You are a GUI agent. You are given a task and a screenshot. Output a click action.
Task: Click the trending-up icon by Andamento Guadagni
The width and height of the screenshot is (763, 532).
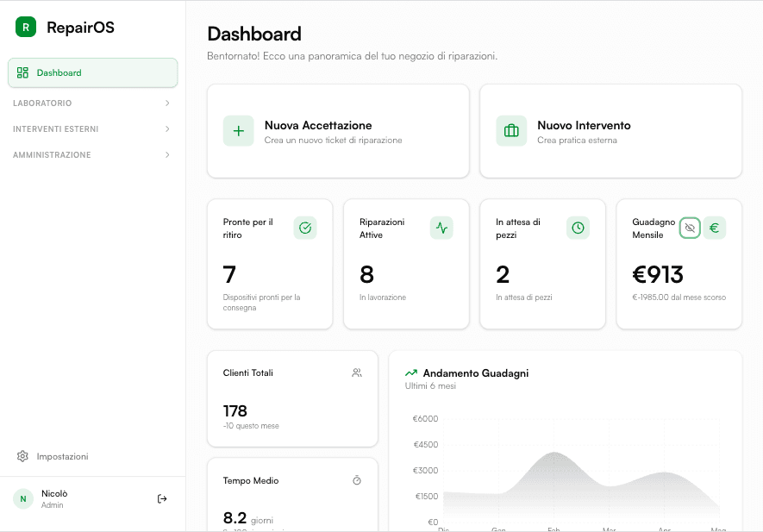[411, 373]
